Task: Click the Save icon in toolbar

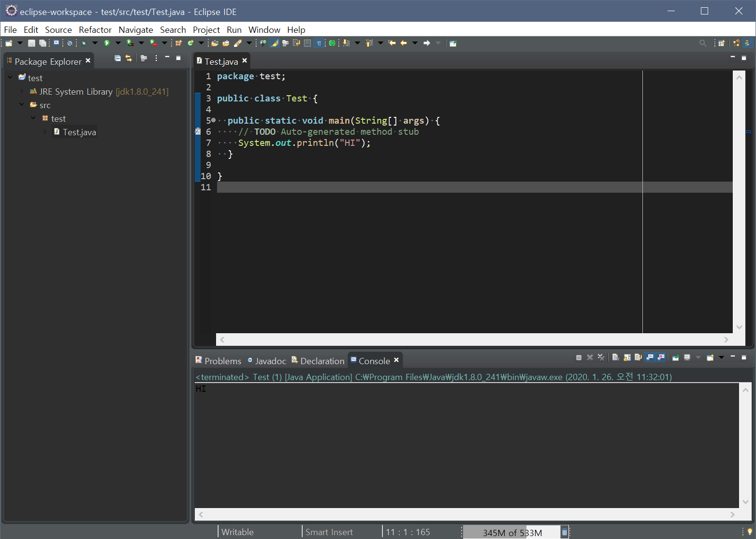Action: tap(31, 43)
